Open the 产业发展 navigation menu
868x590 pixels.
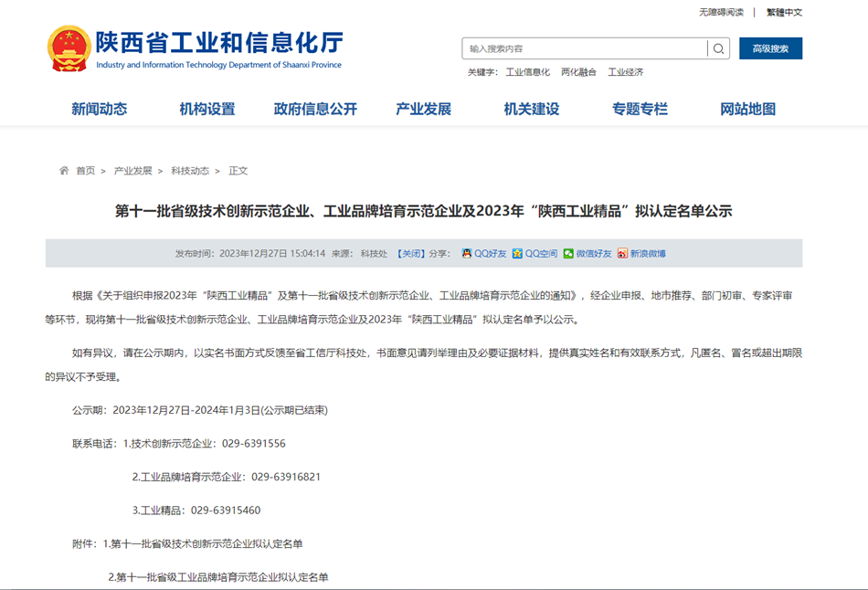pos(423,109)
